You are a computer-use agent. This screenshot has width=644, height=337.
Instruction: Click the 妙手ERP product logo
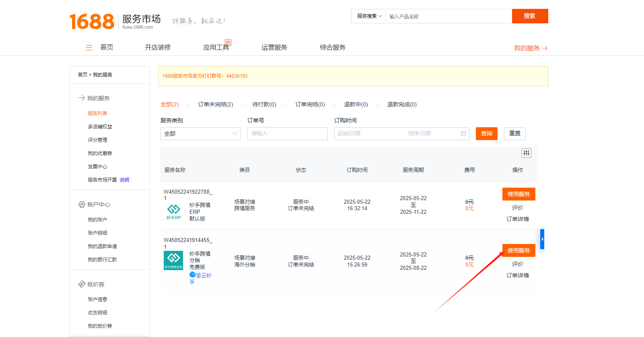tap(173, 211)
